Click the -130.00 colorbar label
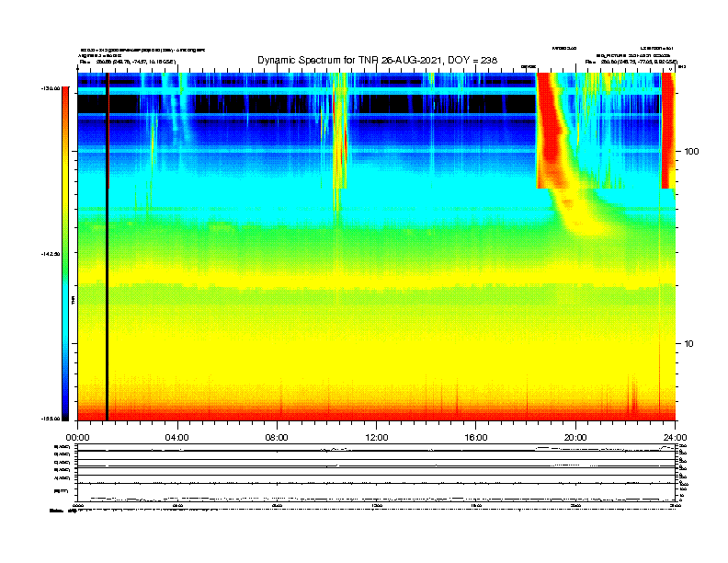The image size is (728, 563). [51, 88]
